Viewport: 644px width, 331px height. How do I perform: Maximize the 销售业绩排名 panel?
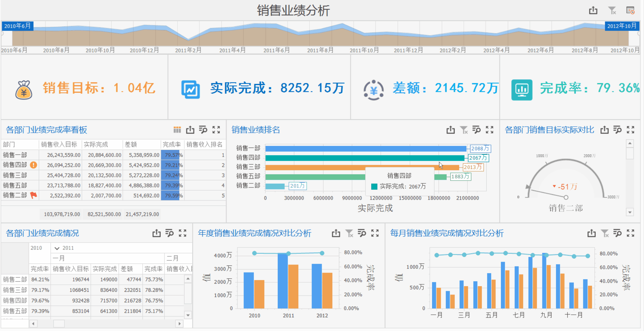pos(489,130)
